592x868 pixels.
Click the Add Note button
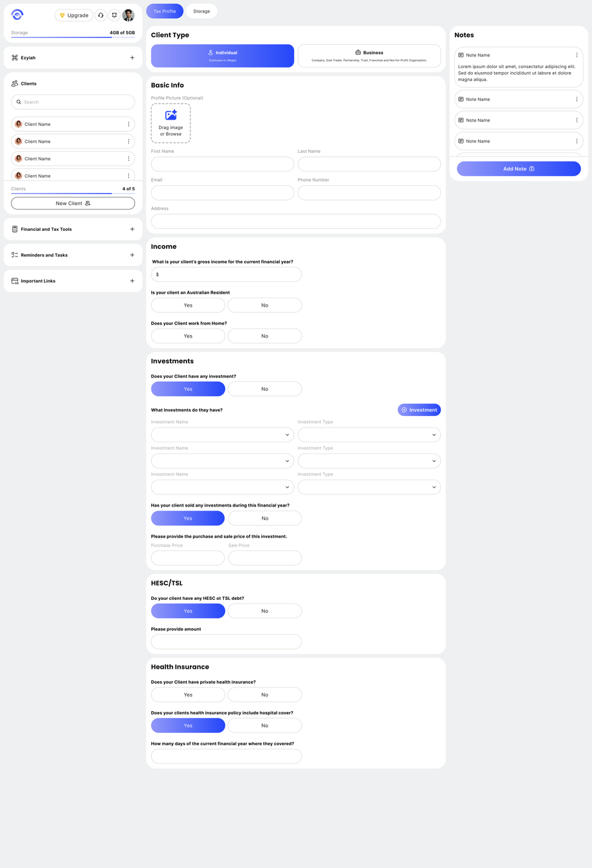519,169
